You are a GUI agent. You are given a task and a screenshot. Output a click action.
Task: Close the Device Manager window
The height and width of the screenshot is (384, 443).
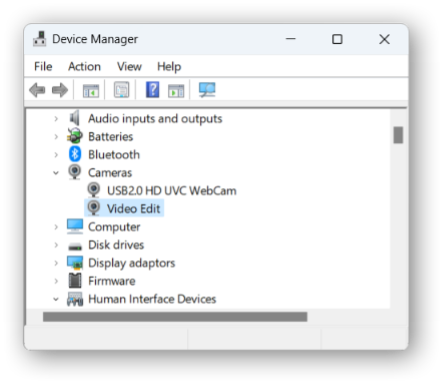[384, 39]
